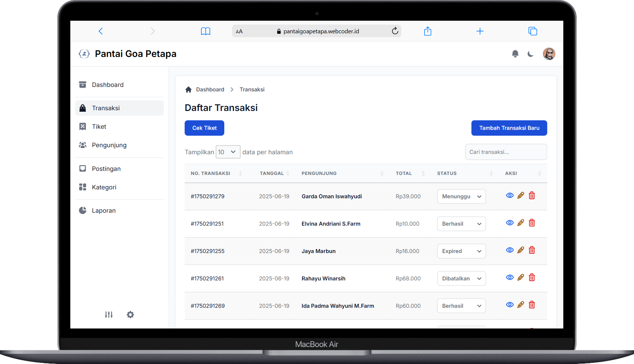This screenshot has height=364, width=634.
Task: Delete Rahayu Winarsih's transaction
Action: tap(532, 277)
